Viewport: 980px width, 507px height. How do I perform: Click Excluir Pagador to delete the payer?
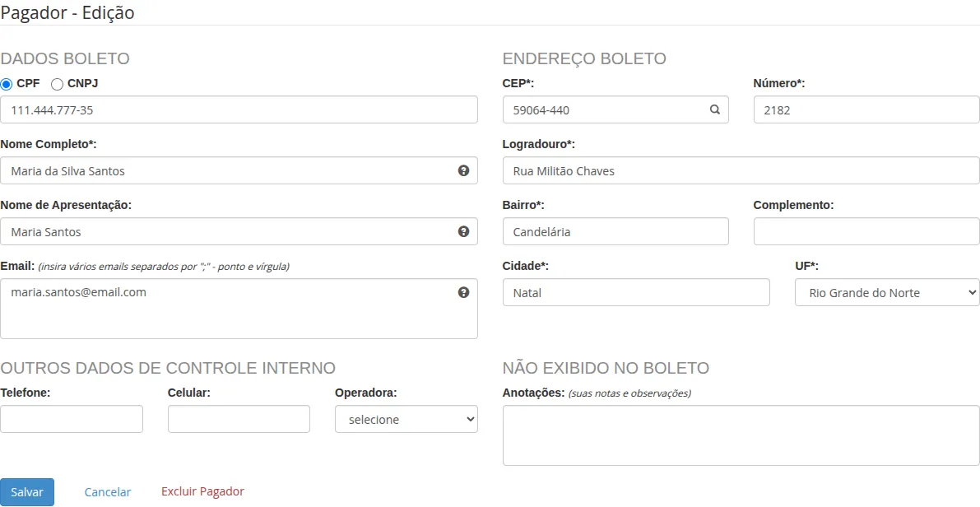pos(202,491)
